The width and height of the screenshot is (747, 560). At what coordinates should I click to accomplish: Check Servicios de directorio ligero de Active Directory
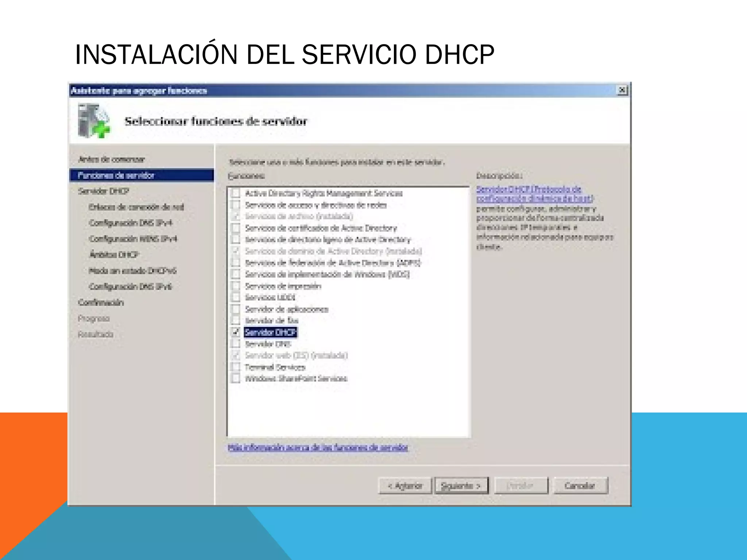[236, 240]
